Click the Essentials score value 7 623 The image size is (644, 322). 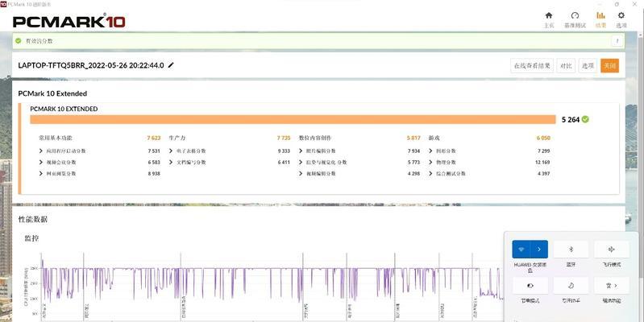tap(154, 138)
